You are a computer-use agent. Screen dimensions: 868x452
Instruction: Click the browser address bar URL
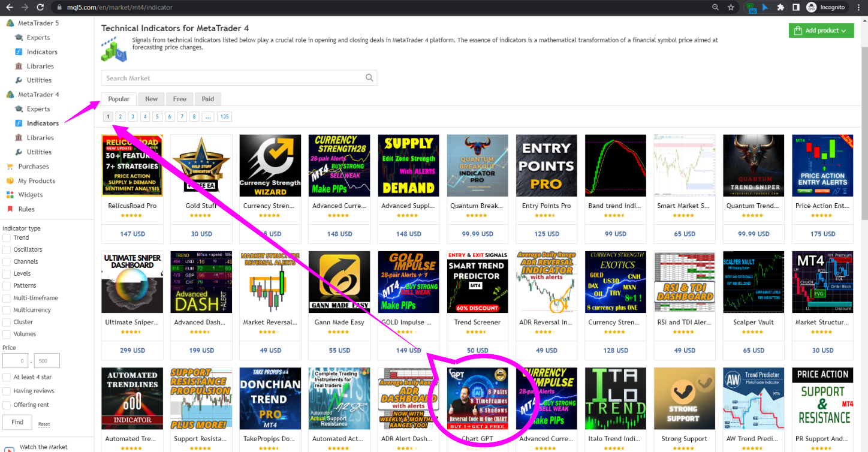click(119, 7)
